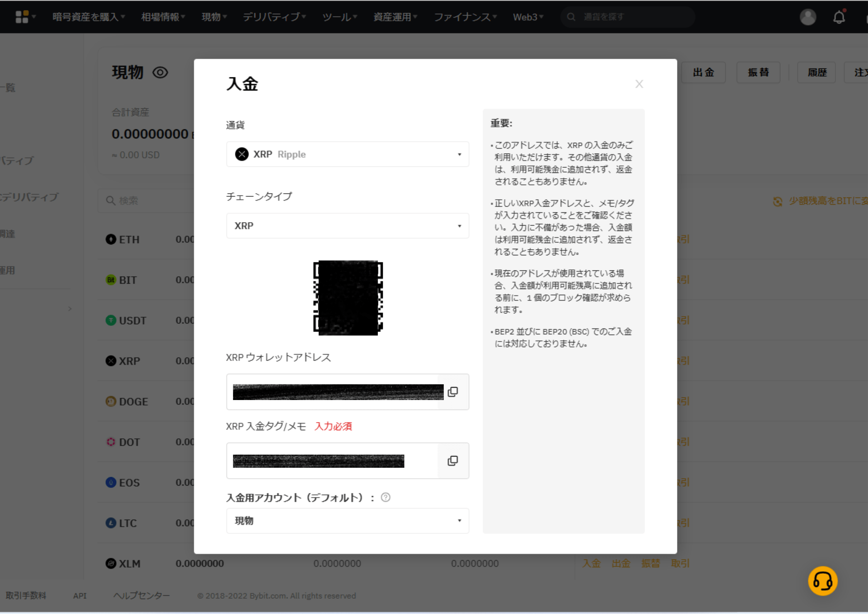Image resolution: width=868 pixels, height=614 pixels.
Task: Click the 振替 button
Action: point(758,72)
